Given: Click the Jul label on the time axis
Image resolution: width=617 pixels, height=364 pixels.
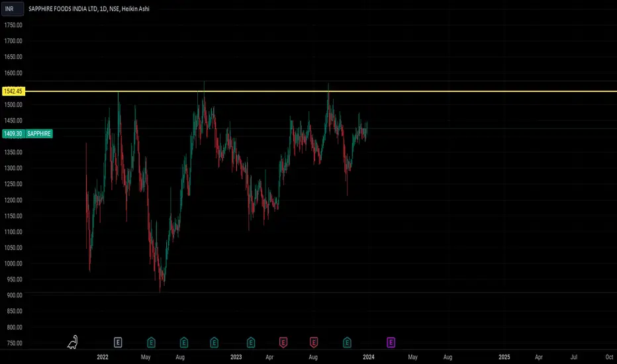Looking at the screenshot, I should (x=574, y=357).
